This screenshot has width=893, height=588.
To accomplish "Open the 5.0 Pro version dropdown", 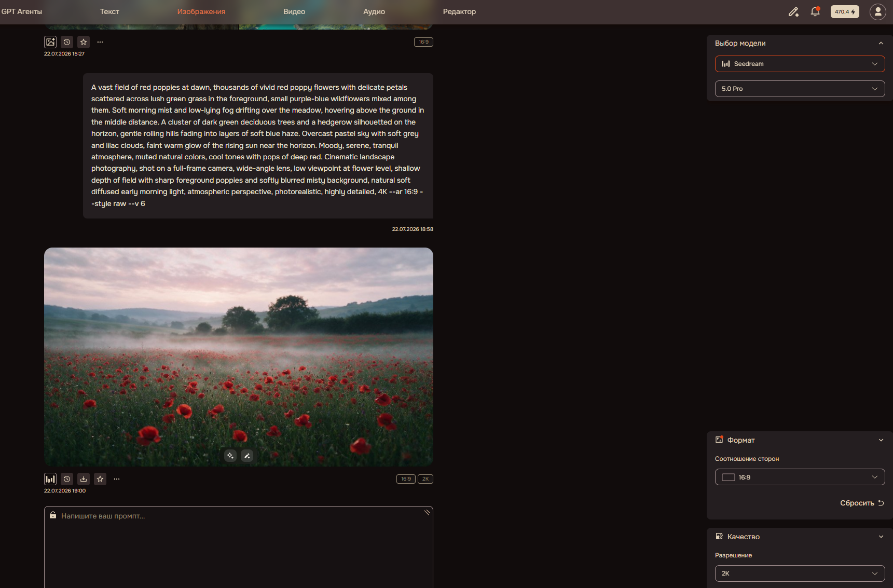I will tap(800, 89).
